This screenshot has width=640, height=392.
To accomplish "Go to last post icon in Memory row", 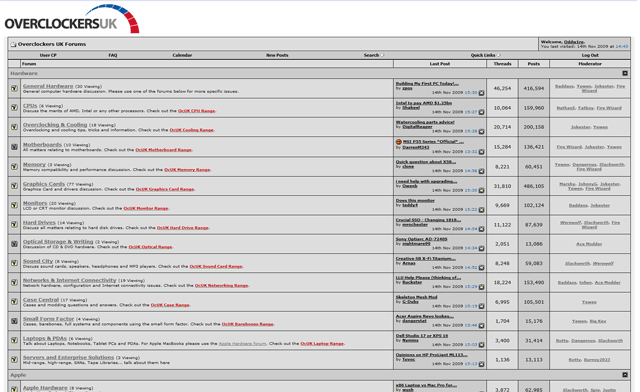I will tap(482, 171).
